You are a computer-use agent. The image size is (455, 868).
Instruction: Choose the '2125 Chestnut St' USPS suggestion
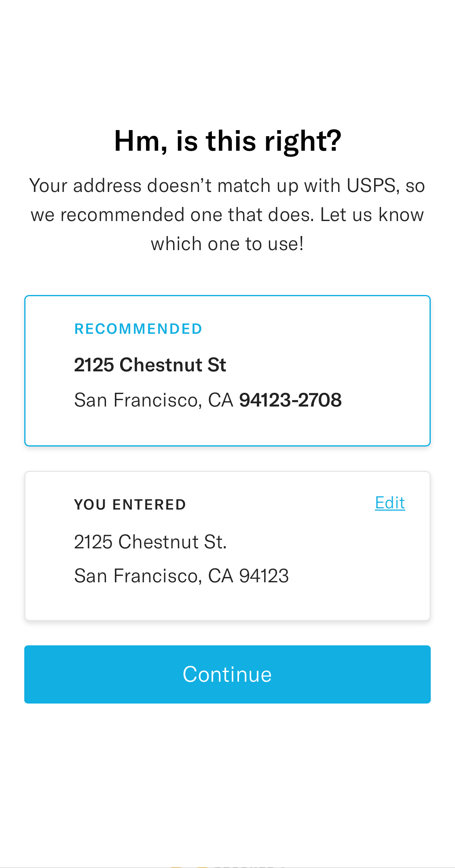coord(150,364)
